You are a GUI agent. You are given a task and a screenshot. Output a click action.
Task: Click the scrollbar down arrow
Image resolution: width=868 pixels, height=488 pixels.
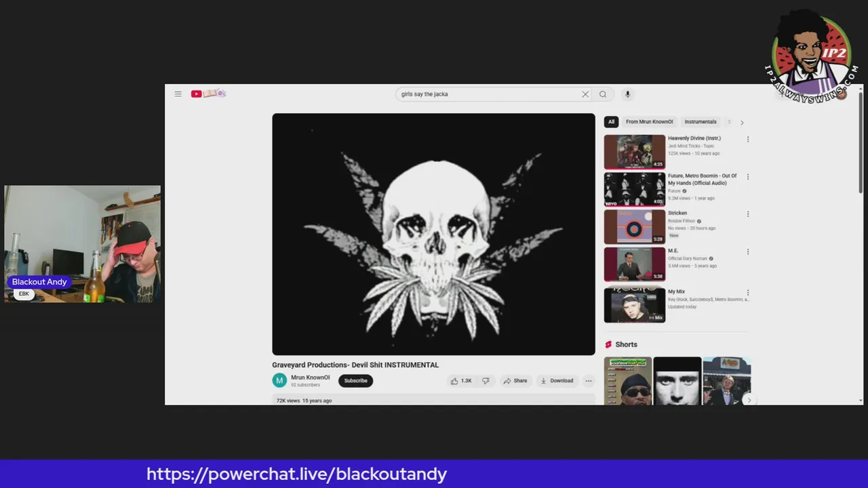tap(861, 401)
